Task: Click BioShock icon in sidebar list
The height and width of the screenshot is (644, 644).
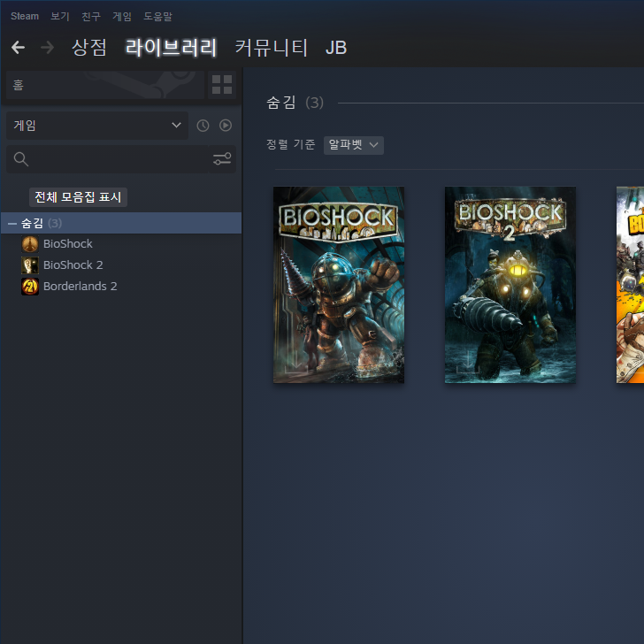Action: (x=30, y=244)
